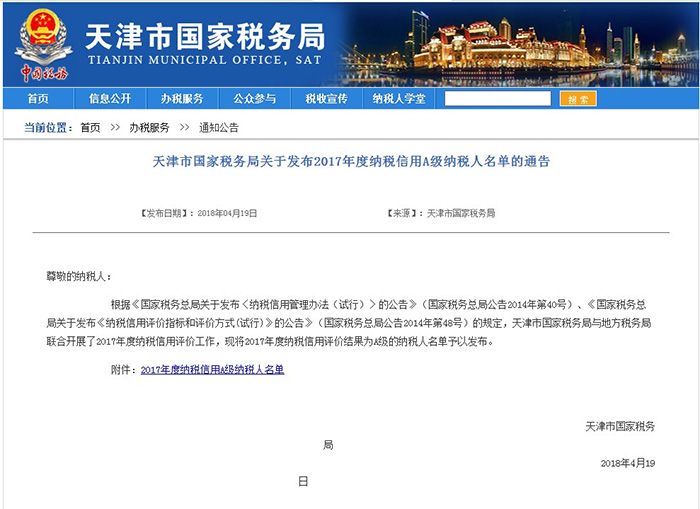700x509 pixels.
Task: Click the red 中国税务 calligraphy logo
Action: [44, 73]
